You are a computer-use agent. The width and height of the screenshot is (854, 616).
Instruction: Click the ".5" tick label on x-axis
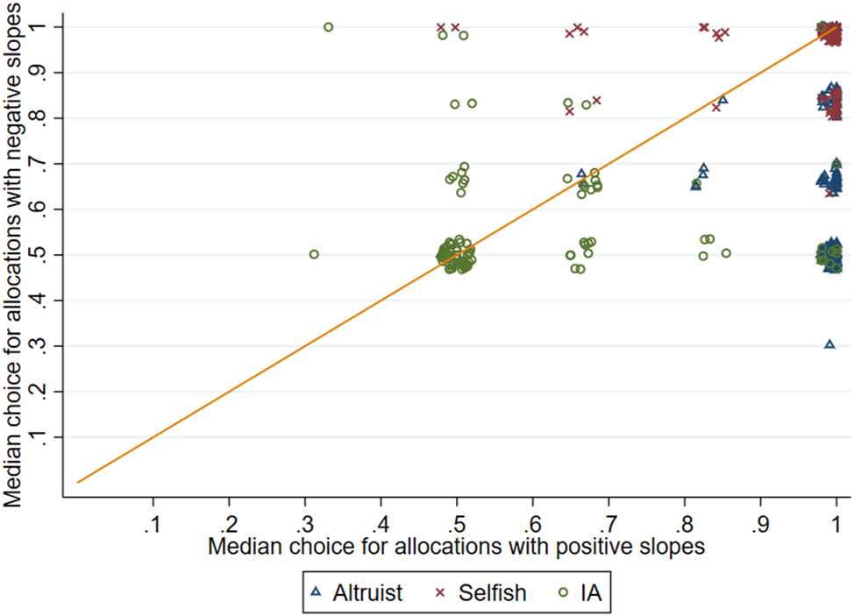[456, 525]
